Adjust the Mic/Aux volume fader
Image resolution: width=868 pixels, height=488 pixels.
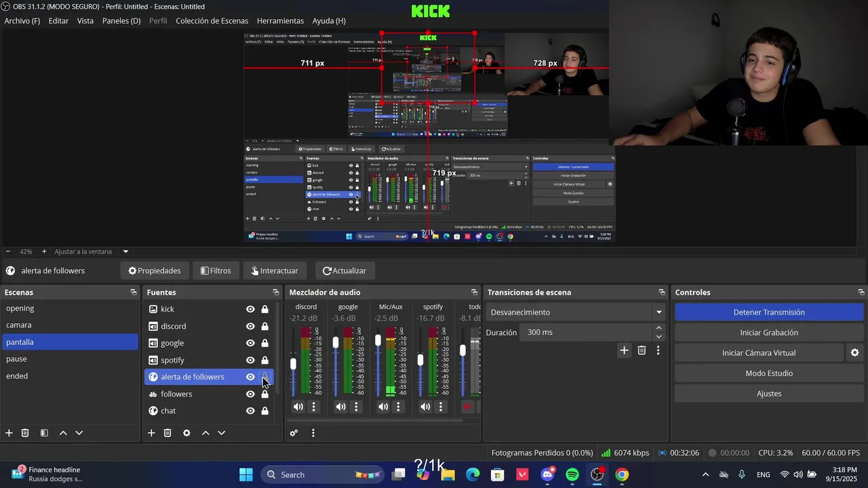click(x=378, y=340)
